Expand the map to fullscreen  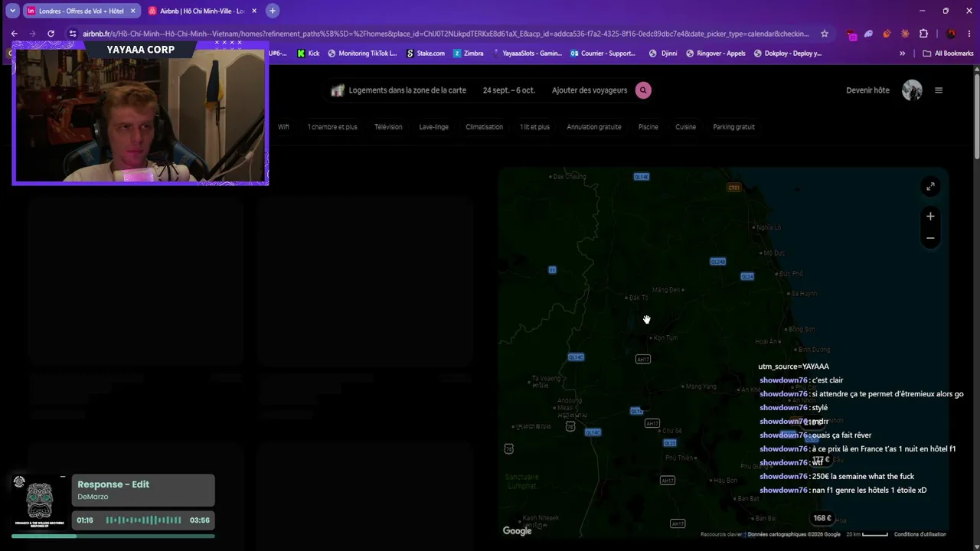coord(930,186)
